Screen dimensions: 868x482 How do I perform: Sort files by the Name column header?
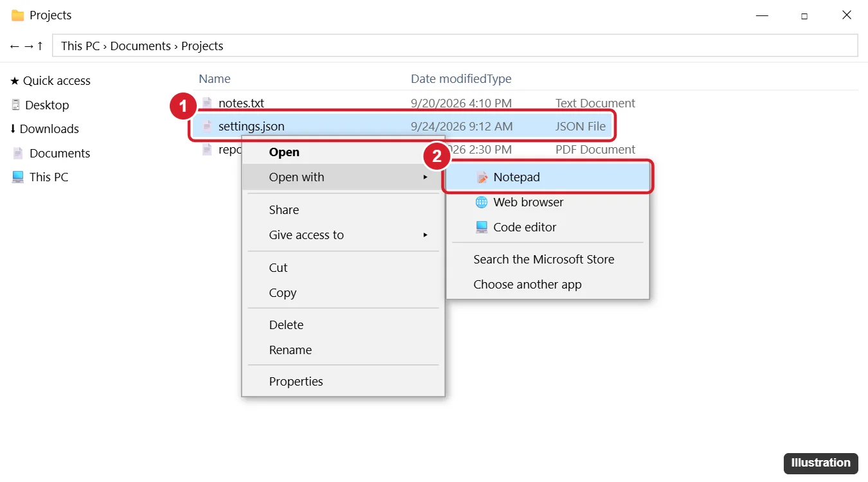coord(215,79)
